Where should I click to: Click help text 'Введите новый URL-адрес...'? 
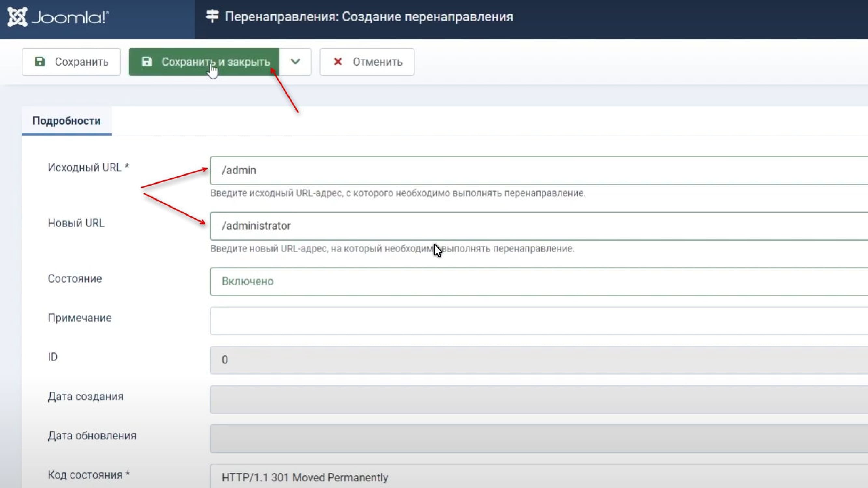[x=393, y=249]
